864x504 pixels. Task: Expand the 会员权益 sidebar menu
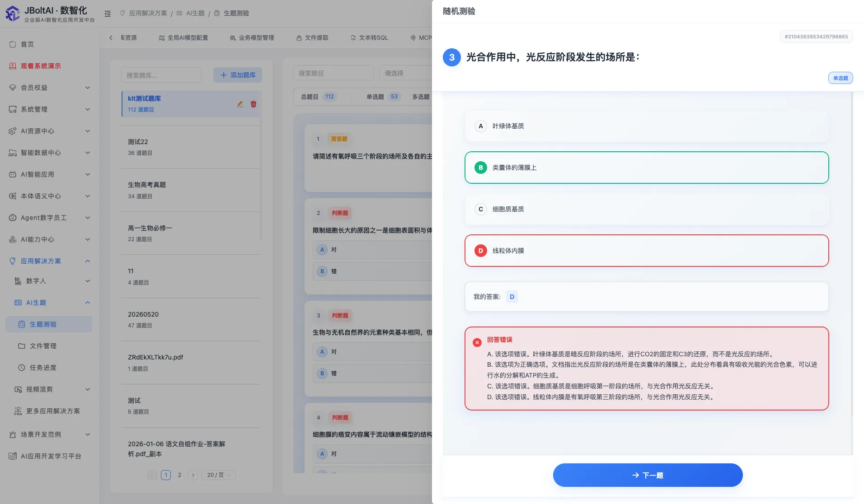pos(50,88)
